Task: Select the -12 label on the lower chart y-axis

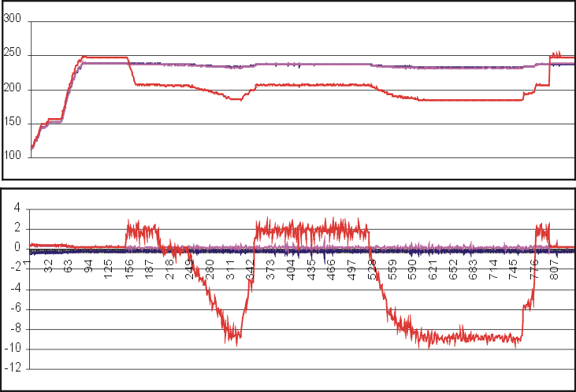Action: [13, 368]
